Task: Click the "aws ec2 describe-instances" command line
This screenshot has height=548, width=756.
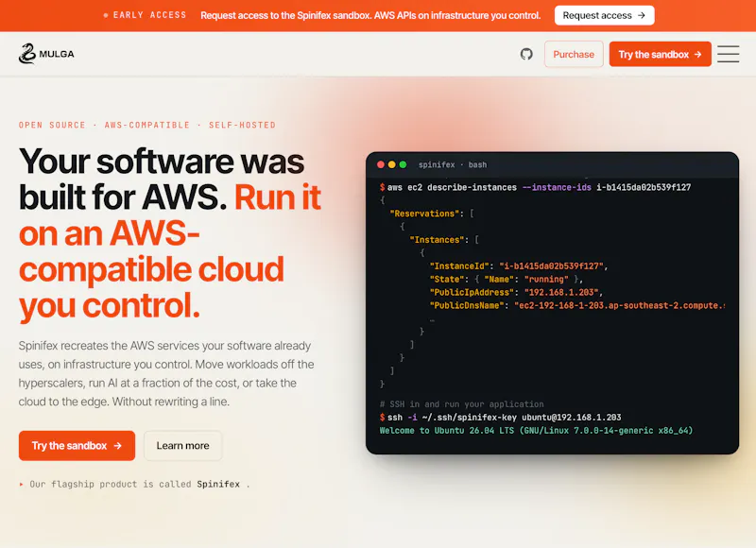Action: (535, 187)
